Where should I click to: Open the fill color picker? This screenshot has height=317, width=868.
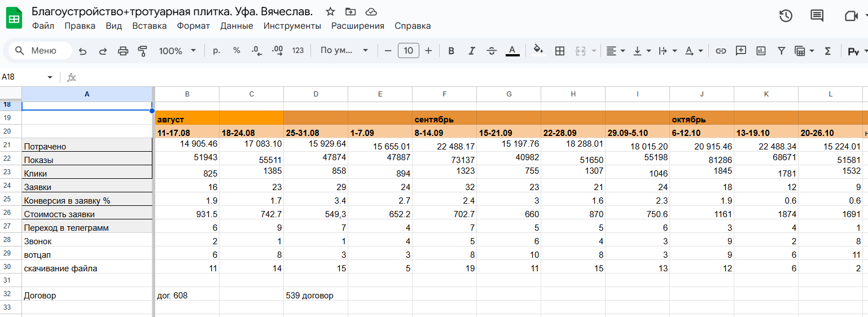point(538,51)
